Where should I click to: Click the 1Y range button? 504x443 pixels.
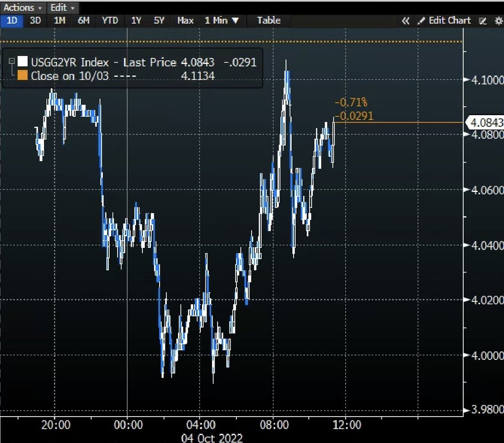[x=135, y=20]
